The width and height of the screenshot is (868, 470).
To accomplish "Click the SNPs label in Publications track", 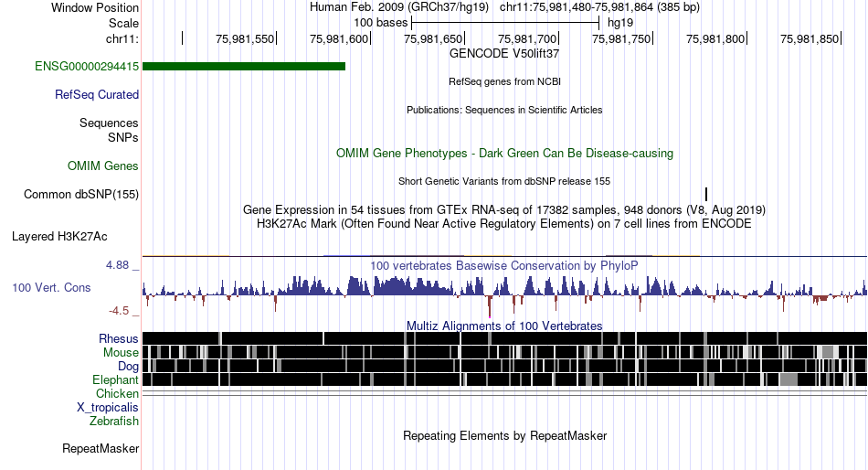I will click(123, 137).
